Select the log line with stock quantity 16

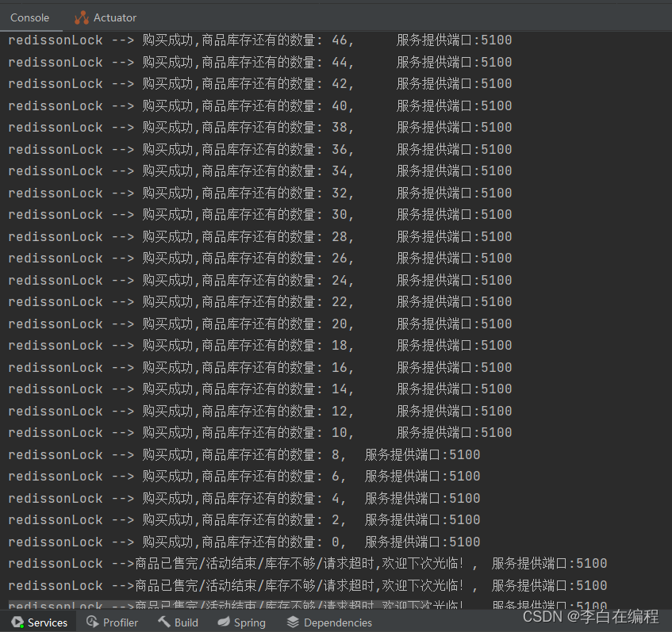260,367
